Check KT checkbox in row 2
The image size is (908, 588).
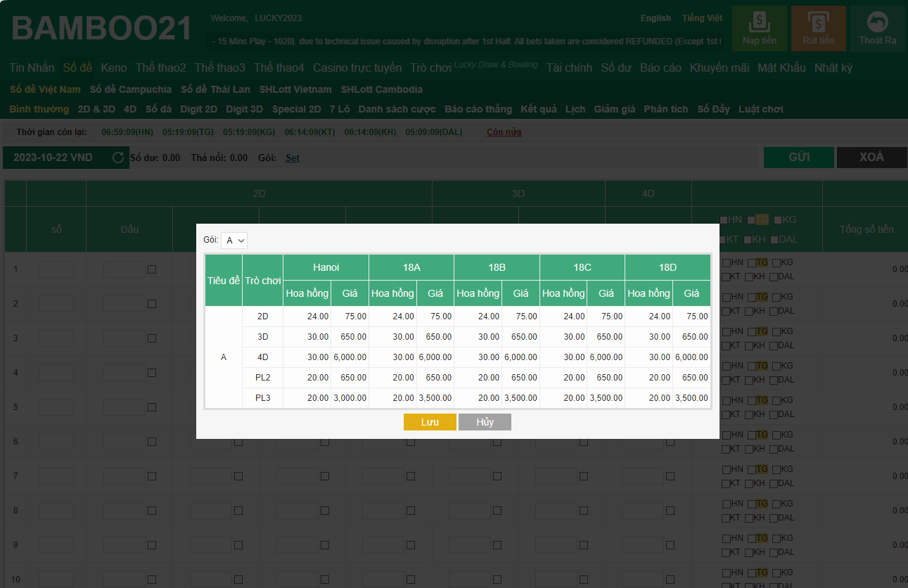point(727,311)
